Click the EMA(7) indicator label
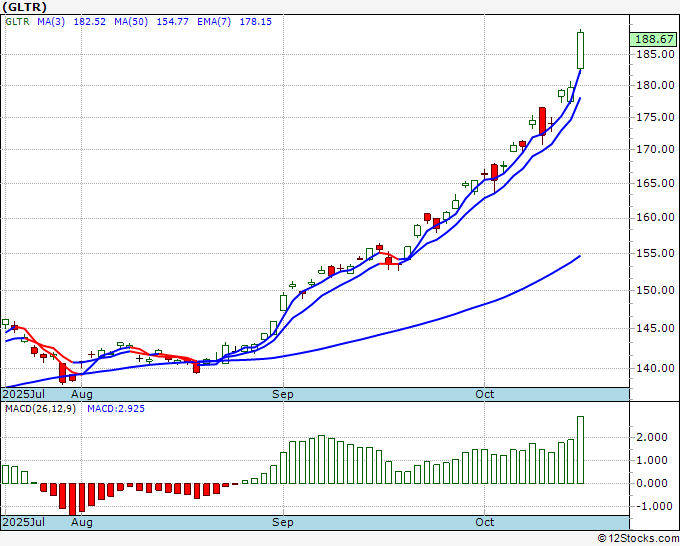This screenshot has width=680, height=546. point(214,22)
